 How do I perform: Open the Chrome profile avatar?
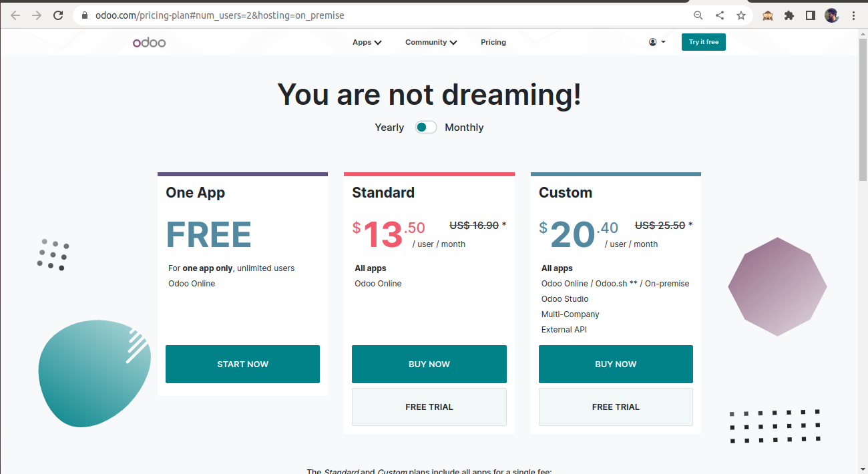click(831, 15)
